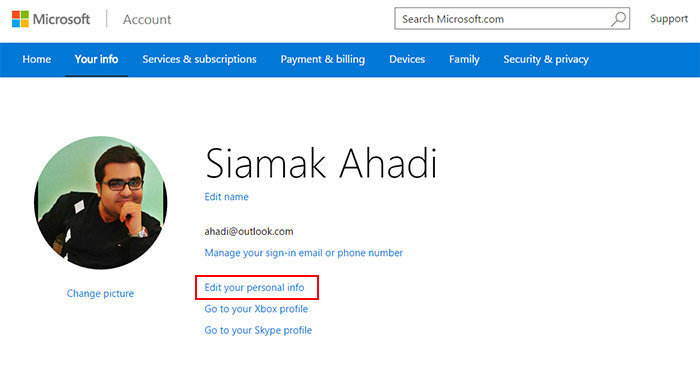Click the Search Microsoft.com field
Image resolution: width=700 pixels, height=369 pixels.
click(x=512, y=19)
